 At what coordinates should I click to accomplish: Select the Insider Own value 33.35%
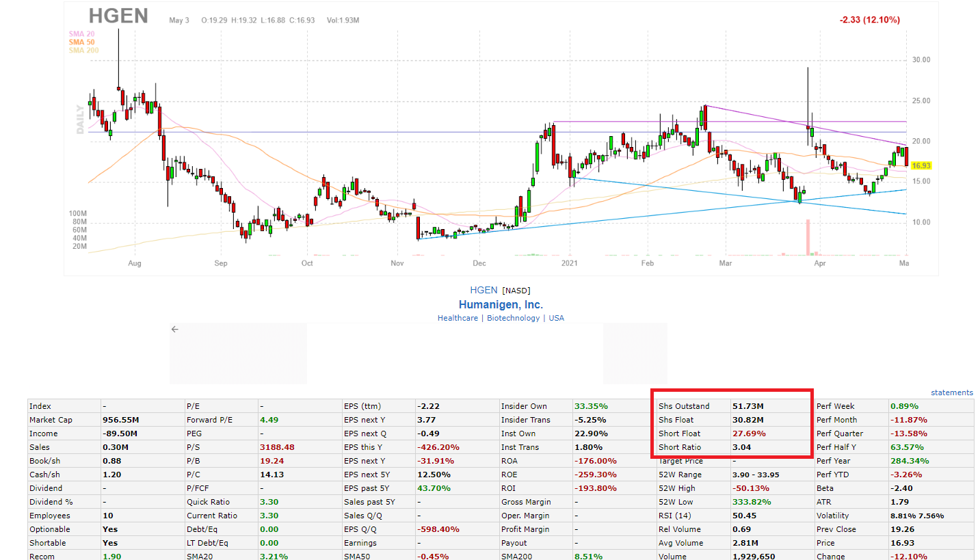[591, 406]
